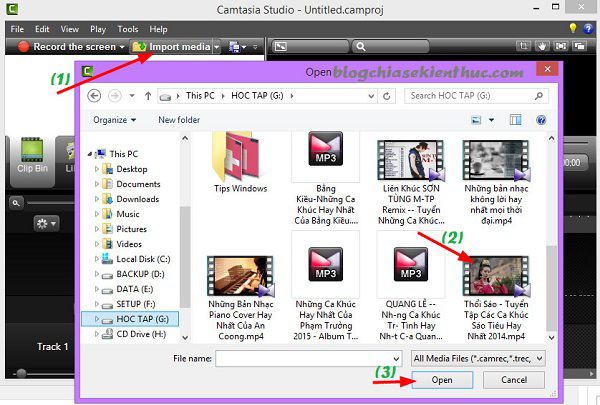Open the Play menu
Viewport: 600px width, 405px height.
pos(98,29)
